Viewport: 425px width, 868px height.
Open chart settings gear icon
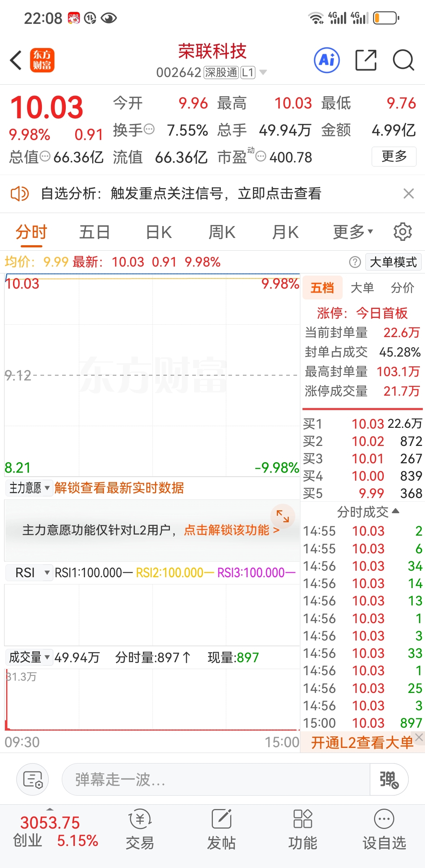click(403, 232)
